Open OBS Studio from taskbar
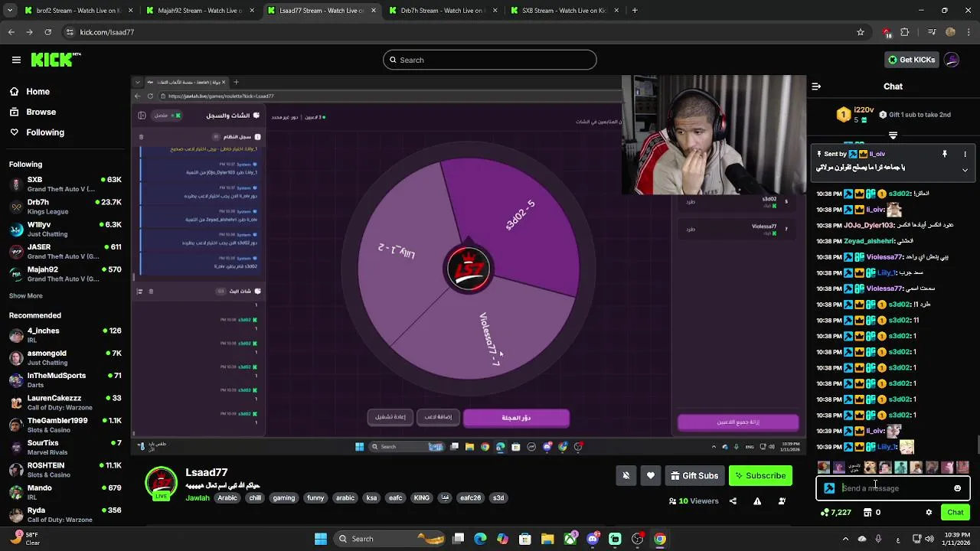This screenshot has width=980, height=551. click(x=637, y=539)
